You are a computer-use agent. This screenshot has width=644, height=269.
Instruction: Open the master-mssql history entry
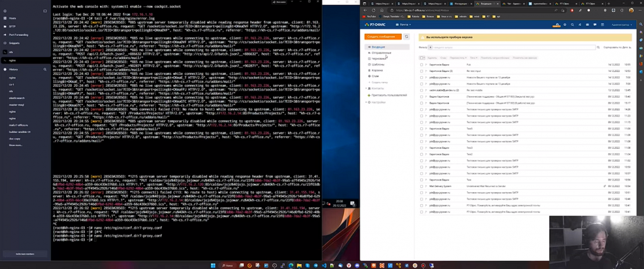click(16, 105)
